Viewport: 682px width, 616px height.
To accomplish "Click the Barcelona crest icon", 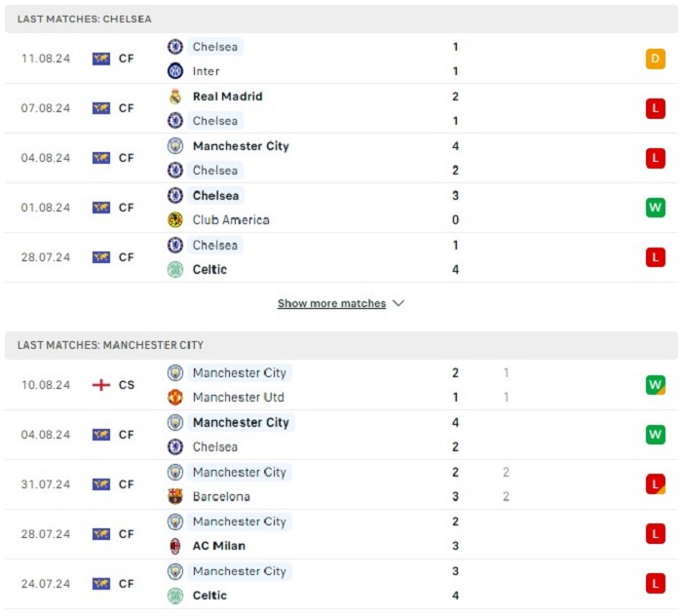I will (x=174, y=496).
